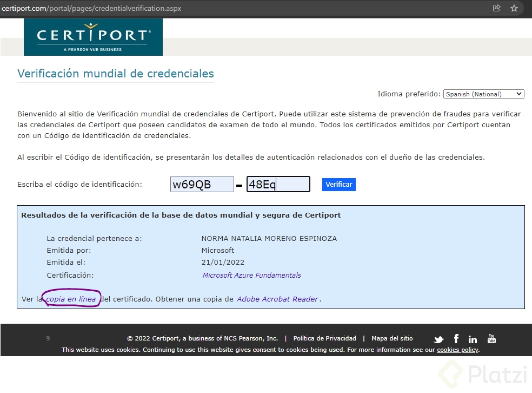Open Certiport's LinkedIn page icon
Image resolution: width=532 pixels, height=393 pixels.
[x=473, y=339]
